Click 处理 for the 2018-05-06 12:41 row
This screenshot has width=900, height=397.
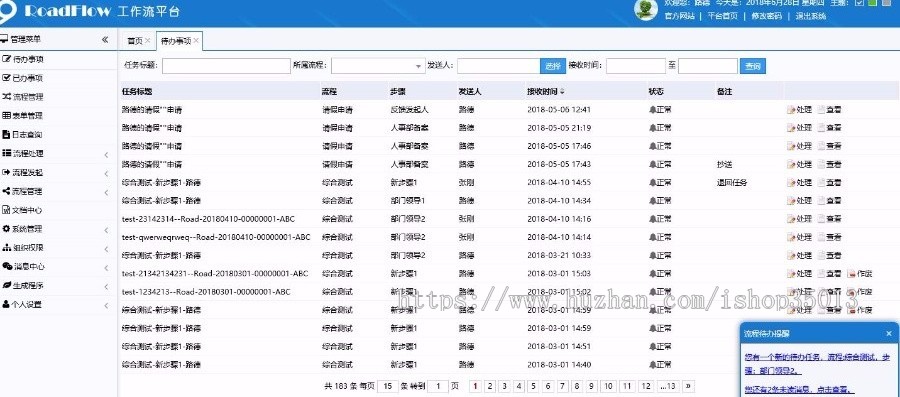pos(800,109)
